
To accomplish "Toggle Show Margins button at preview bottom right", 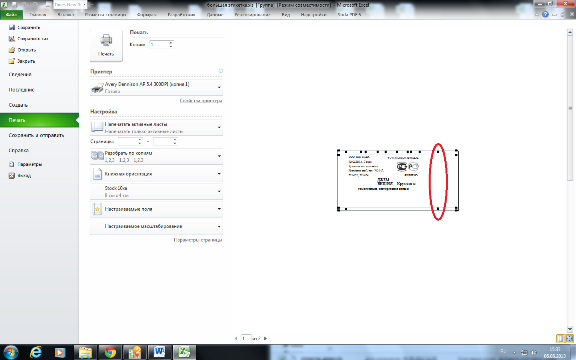I will tap(560, 338).
